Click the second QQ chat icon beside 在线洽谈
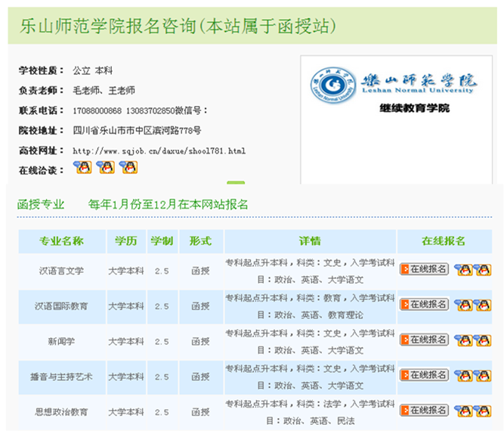Screen dimensions: 504x431 106,168
